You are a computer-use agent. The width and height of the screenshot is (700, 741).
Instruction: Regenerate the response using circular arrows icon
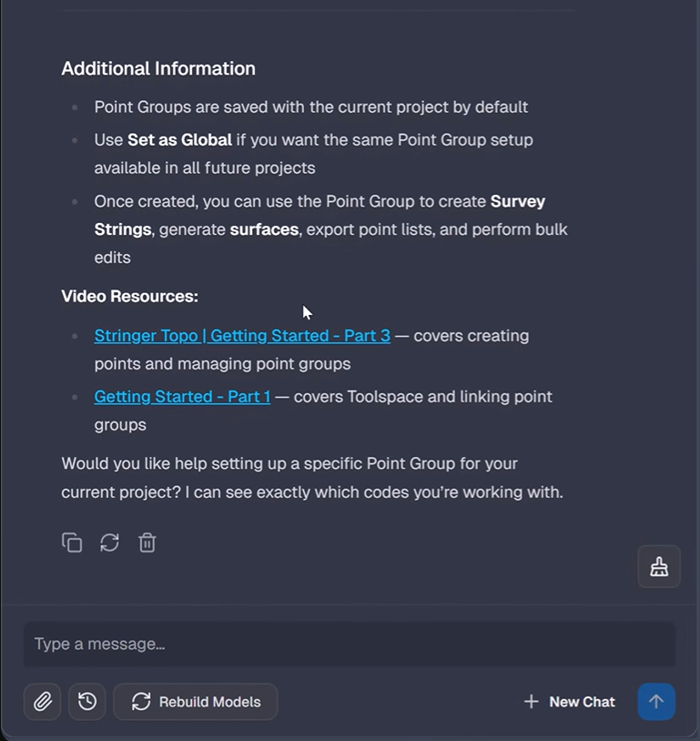(109, 543)
